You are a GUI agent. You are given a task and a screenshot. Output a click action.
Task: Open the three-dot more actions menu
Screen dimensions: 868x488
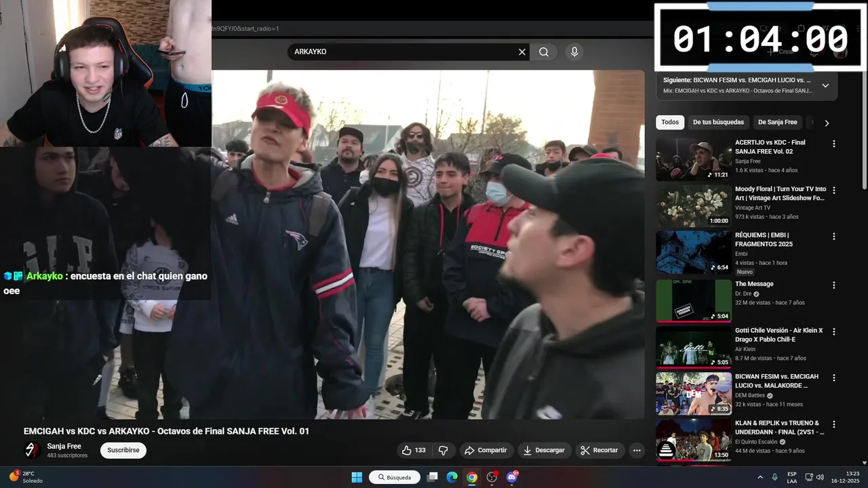[x=636, y=450]
